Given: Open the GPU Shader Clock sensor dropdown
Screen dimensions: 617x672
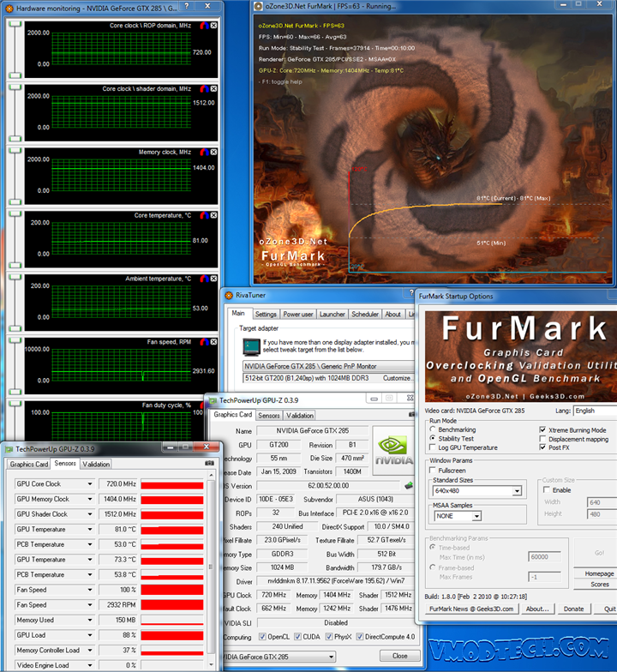Looking at the screenshot, I should (x=89, y=514).
